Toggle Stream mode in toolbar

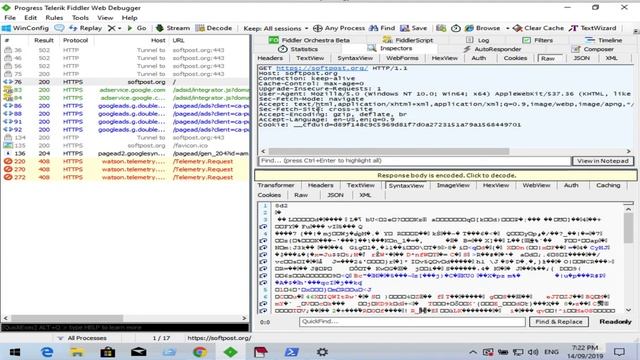tap(173, 28)
